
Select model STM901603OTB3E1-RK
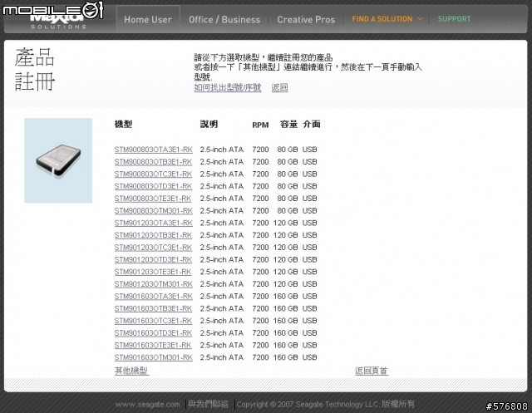pyautogui.click(x=153, y=308)
